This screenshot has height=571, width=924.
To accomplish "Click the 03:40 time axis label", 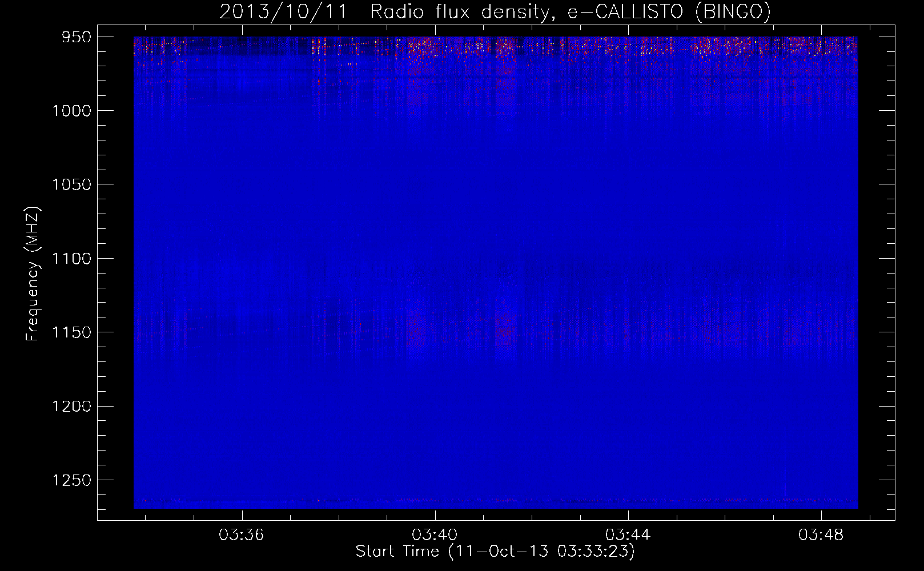I will coord(435,534).
